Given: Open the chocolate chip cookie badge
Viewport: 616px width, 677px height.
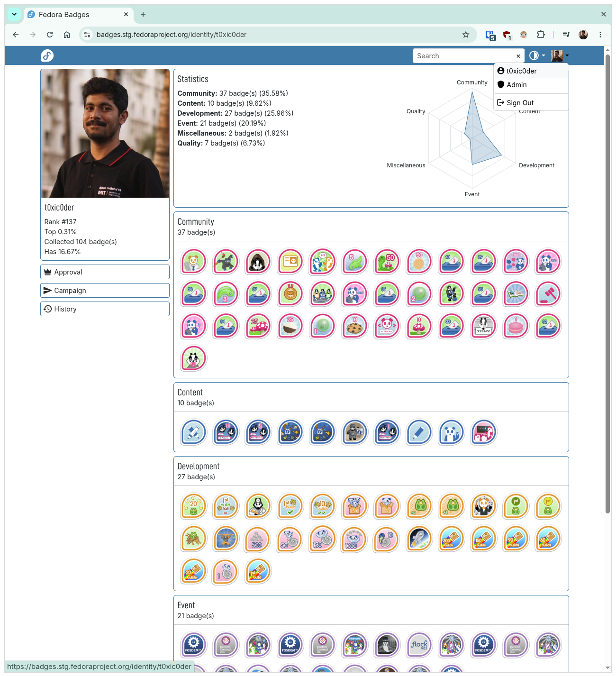Looking at the screenshot, I should tap(355, 326).
